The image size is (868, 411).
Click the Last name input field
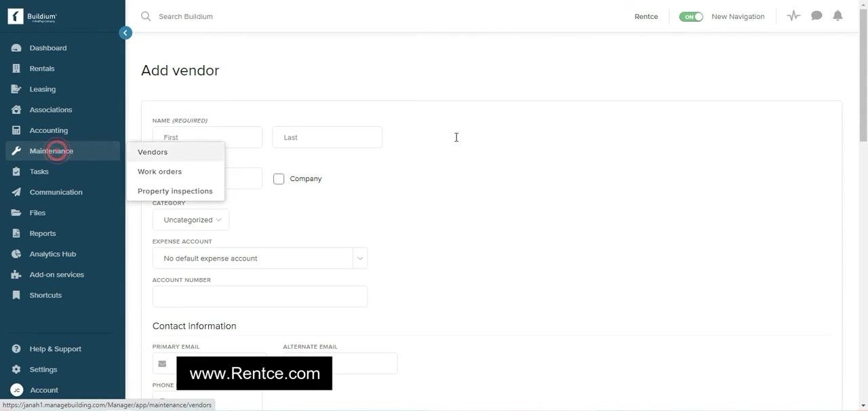[327, 137]
